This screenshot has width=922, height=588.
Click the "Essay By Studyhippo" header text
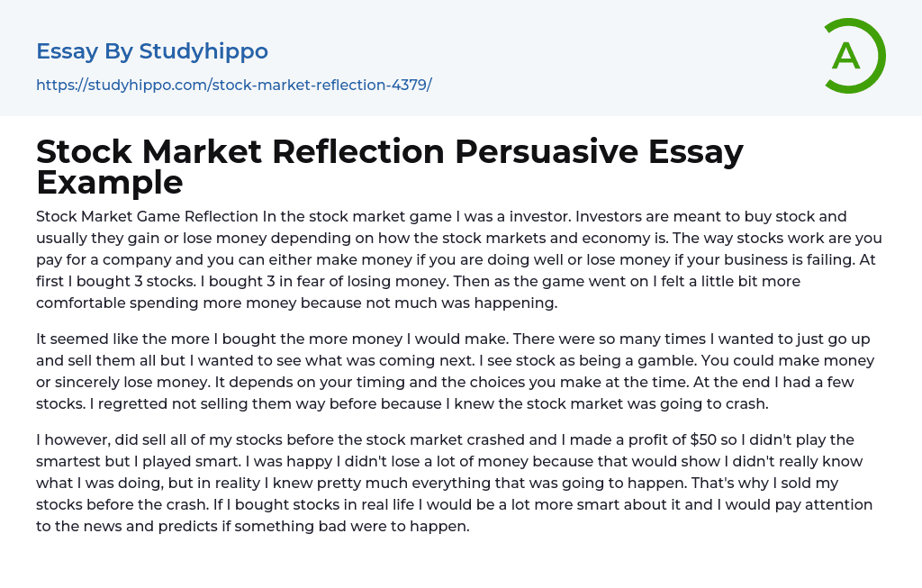151,51
